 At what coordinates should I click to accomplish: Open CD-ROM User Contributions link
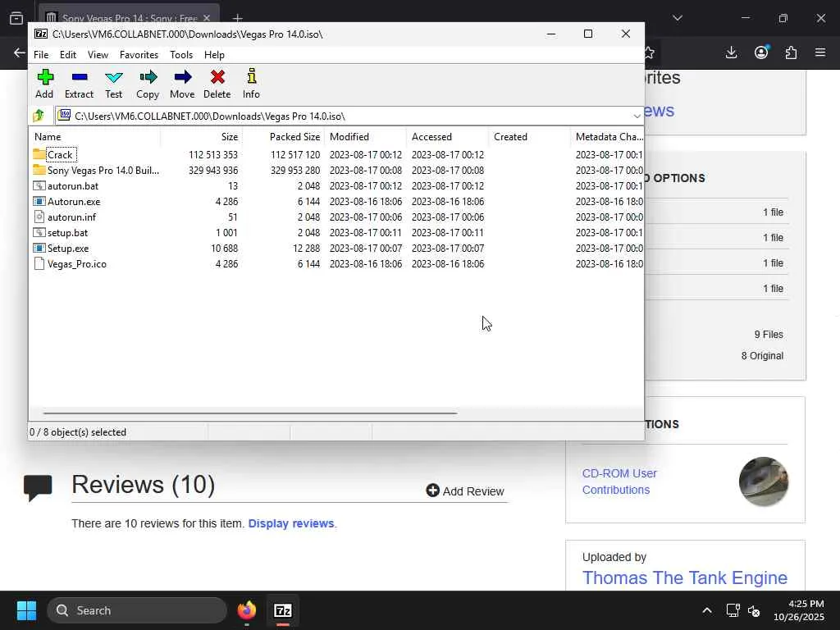click(619, 482)
